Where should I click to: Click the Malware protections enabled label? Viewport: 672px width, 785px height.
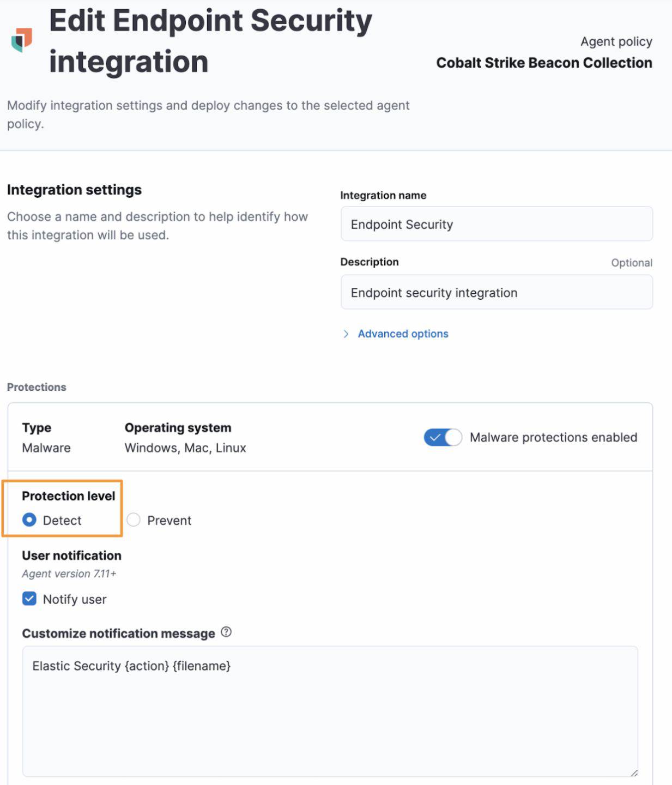(x=553, y=437)
